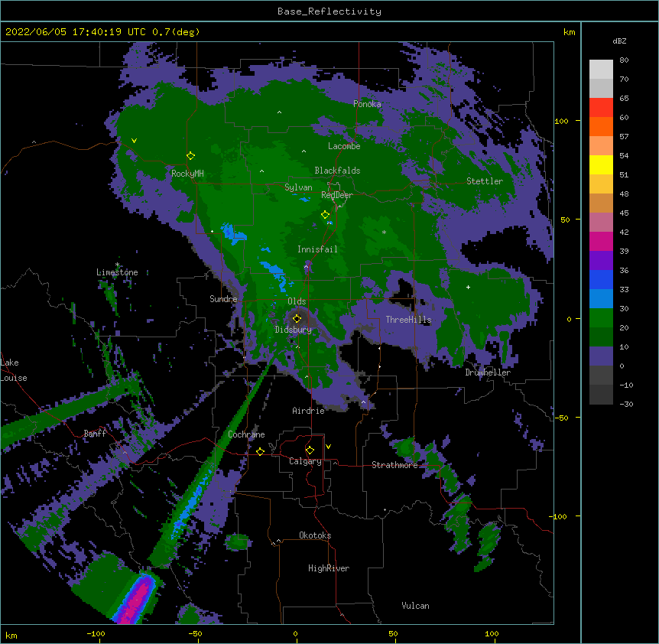The width and height of the screenshot is (659, 644).
Task: Click the Okotoks label
Action: tap(315, 535)
